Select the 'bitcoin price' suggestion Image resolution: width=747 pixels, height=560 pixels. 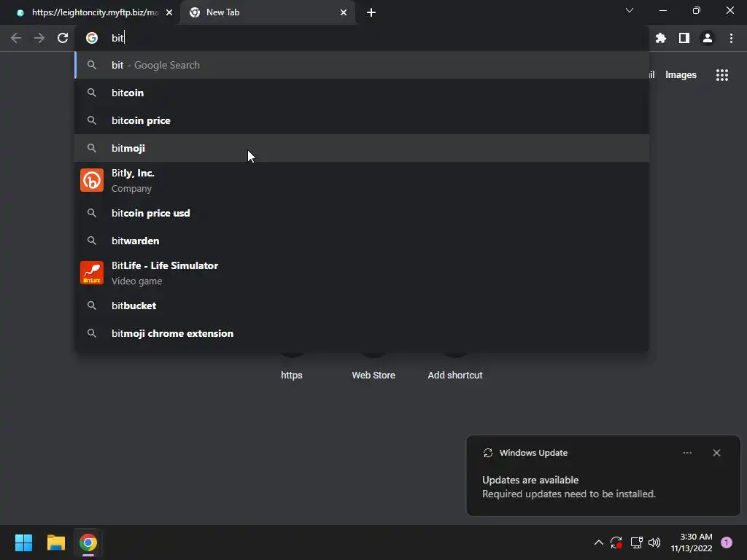point(362,120)
